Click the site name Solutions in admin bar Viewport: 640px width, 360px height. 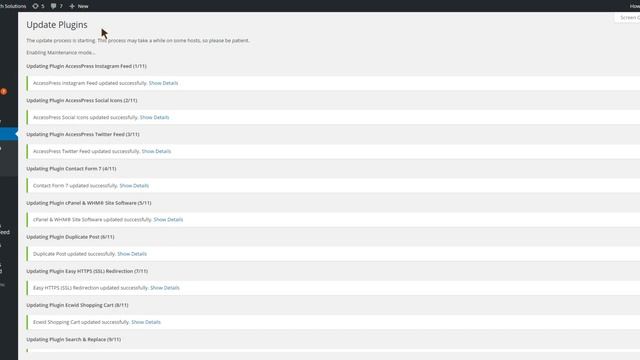point(13,6)
